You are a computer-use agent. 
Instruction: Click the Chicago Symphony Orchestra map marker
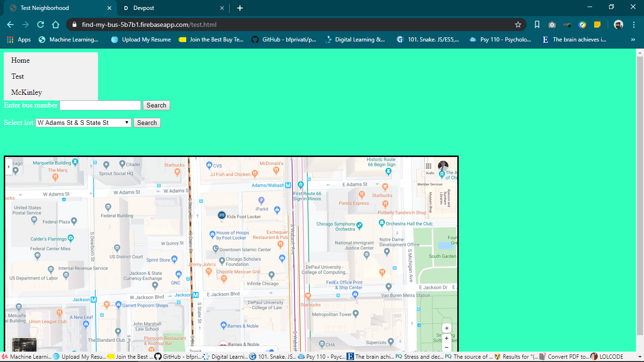coord(360,225)
